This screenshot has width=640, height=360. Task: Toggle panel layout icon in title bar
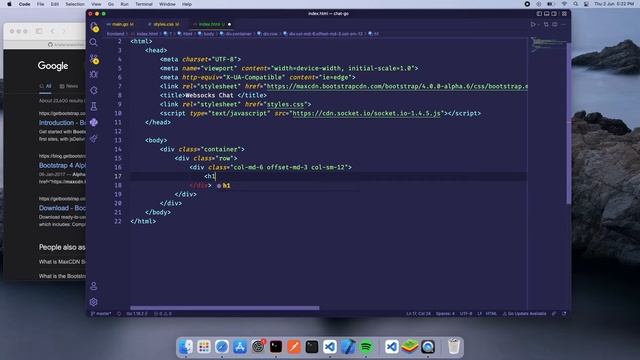tap(547, 13)
